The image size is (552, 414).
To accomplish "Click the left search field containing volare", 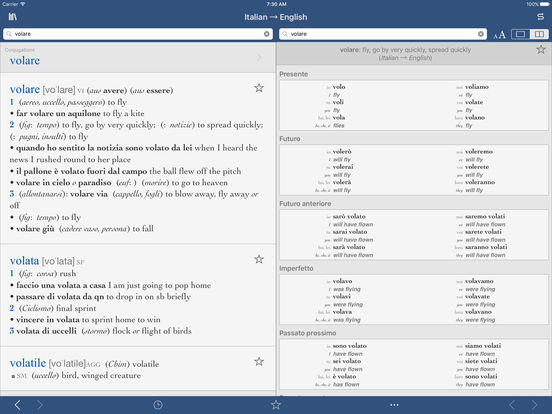I will click(138, 34).
